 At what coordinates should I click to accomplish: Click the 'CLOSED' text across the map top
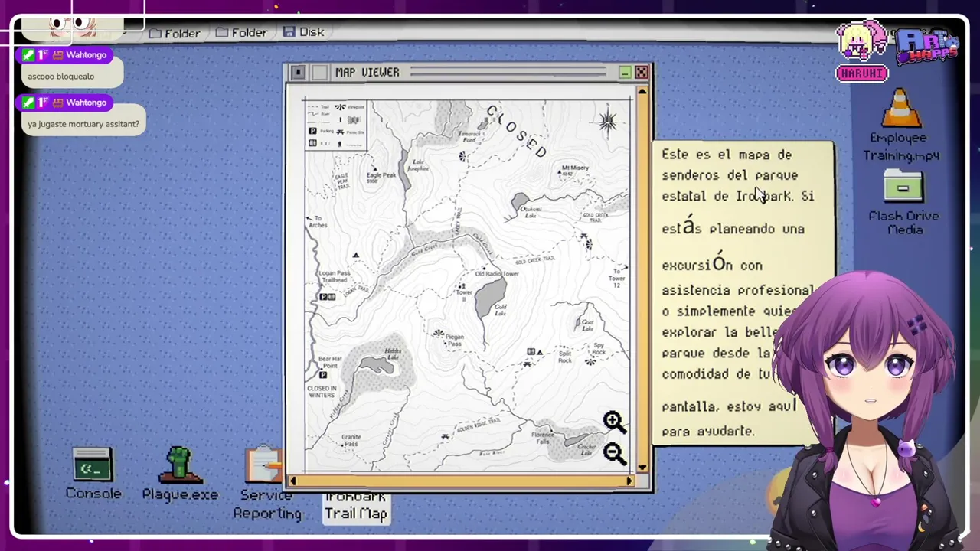517,131
